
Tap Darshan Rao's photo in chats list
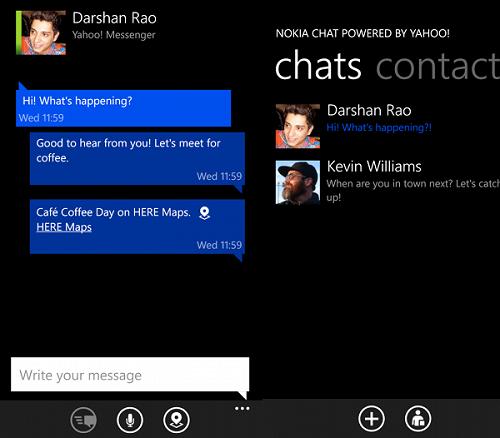point(298,126)
